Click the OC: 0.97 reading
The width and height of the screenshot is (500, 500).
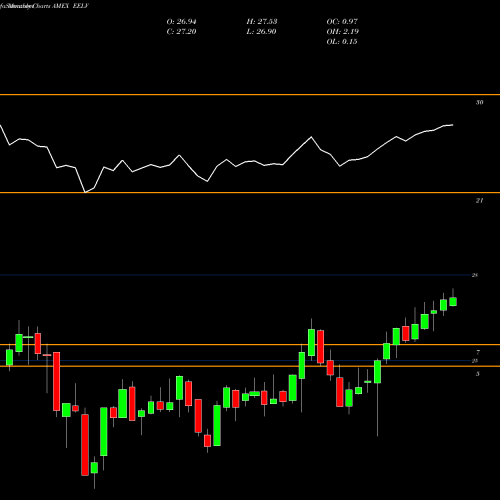click(x=342, y=22)
